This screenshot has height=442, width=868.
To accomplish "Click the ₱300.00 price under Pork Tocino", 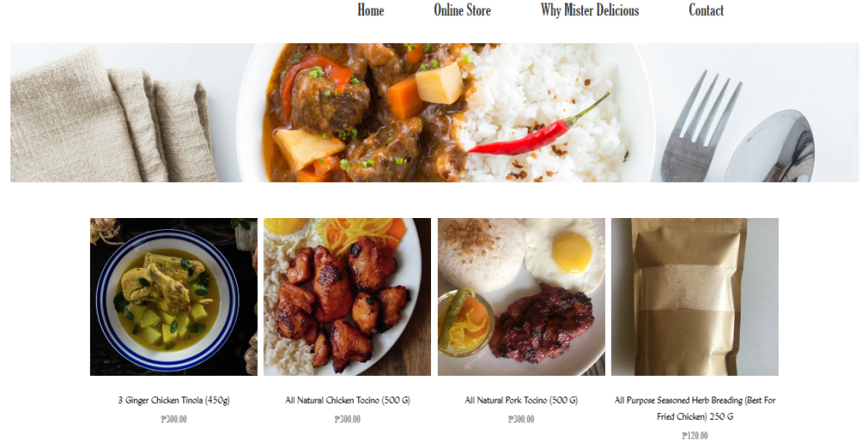I will click(521, 419).
